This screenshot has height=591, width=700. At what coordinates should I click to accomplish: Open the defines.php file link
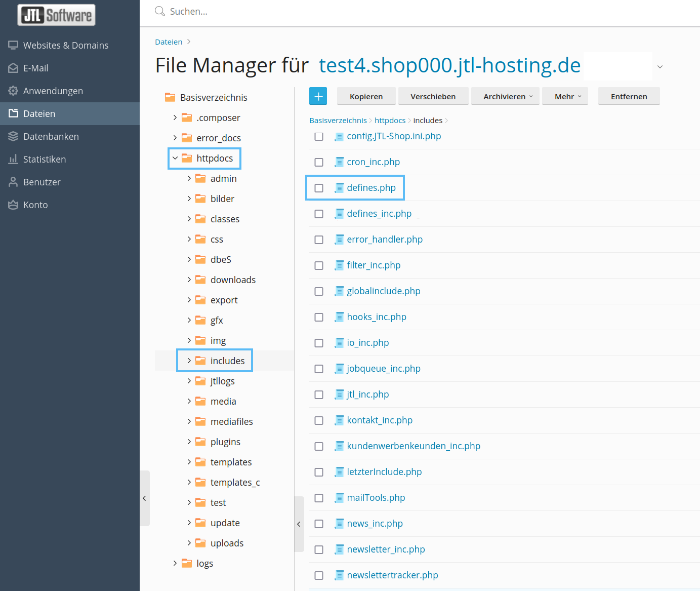click(371, 188)
